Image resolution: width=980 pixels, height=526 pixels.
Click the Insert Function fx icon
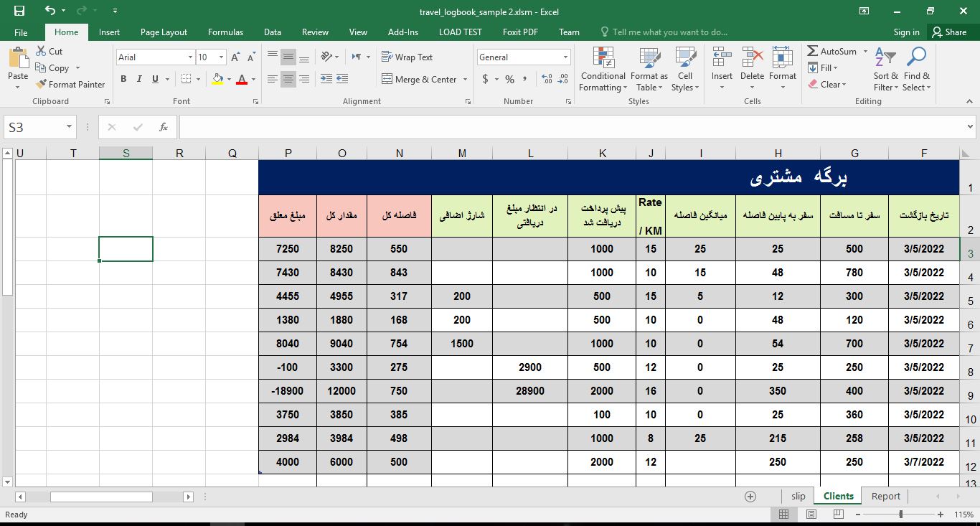[x=164, y=127]
